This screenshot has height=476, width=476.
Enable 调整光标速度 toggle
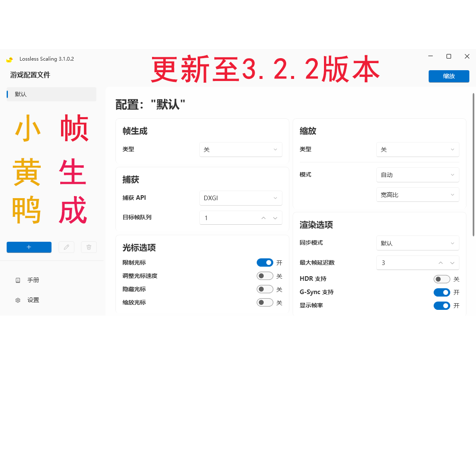click(x=265, y=276)
